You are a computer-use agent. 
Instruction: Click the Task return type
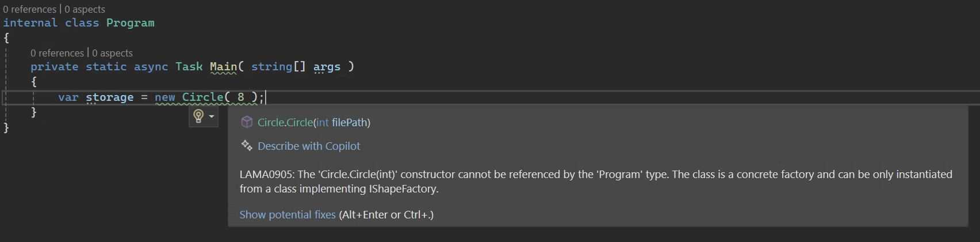pyautogui.click(x=189, y=67)
